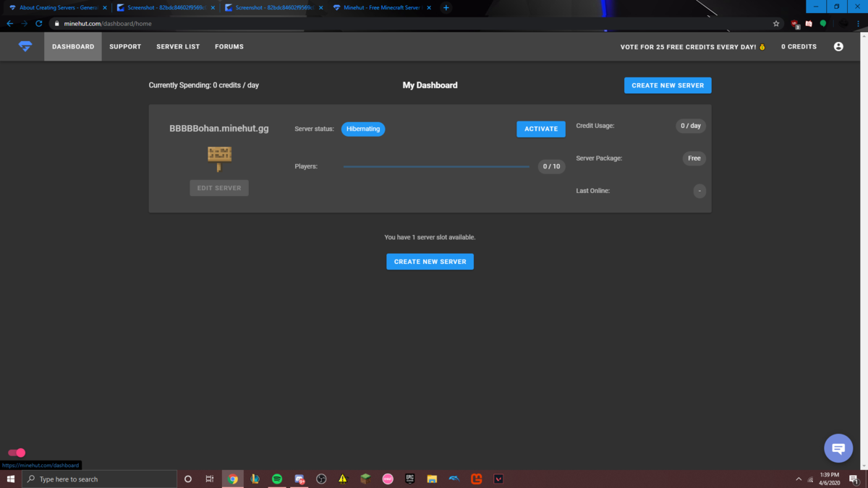Click BBBBBohan.minehut.gg server name

pyautogui.click(x=219, y=129)
